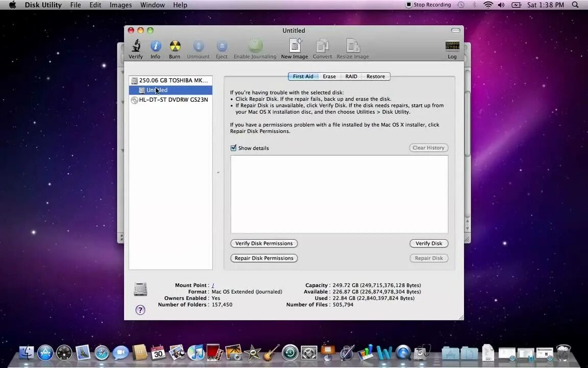Open iTunes from the Dock

196,353
